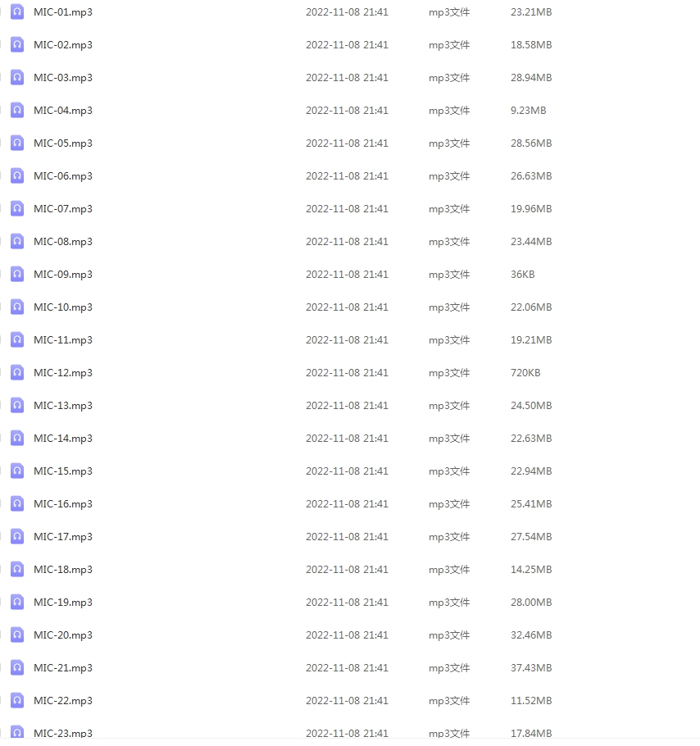Click the 23.21MB size value

531,12
